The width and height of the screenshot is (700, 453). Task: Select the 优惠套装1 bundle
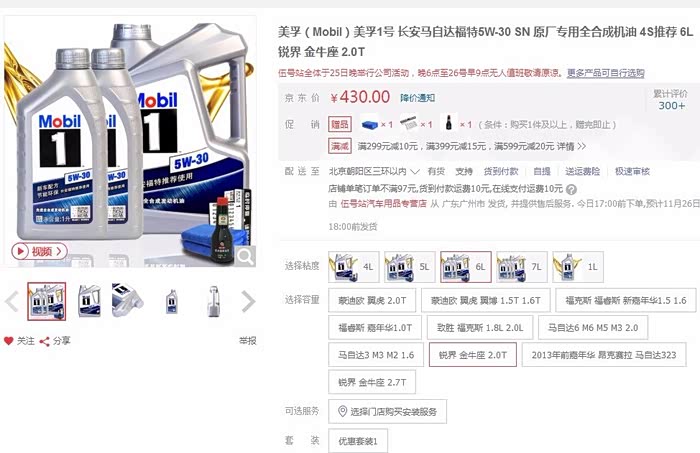[358, 441]
